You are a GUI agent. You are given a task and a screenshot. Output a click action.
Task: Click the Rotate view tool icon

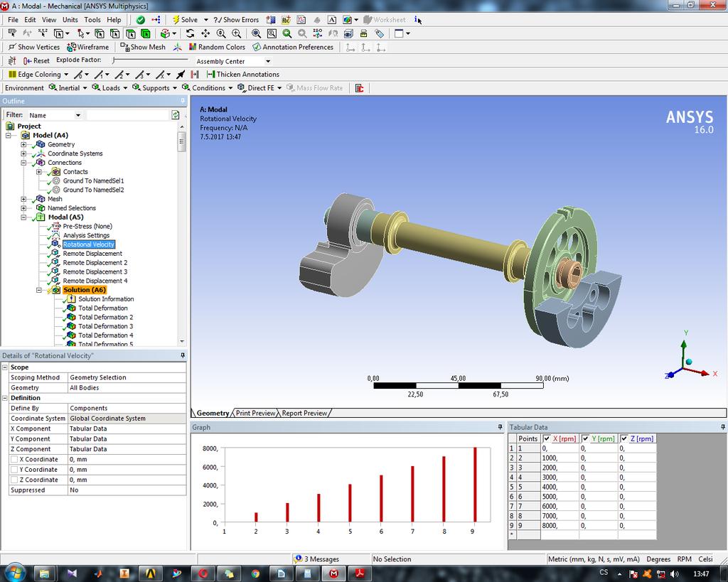click(191, 33)
